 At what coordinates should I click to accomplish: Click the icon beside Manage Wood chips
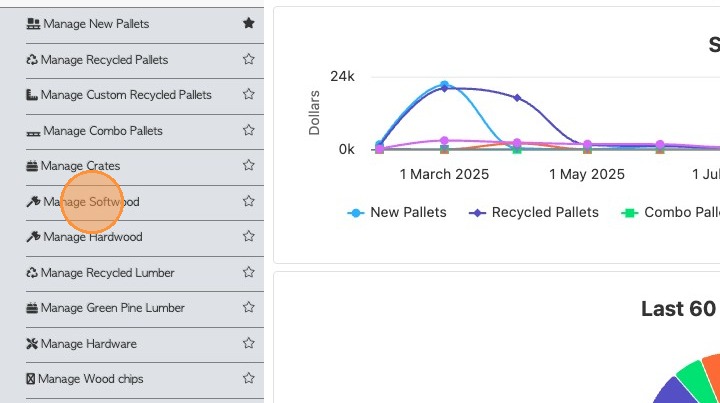(x=31, y=379)
